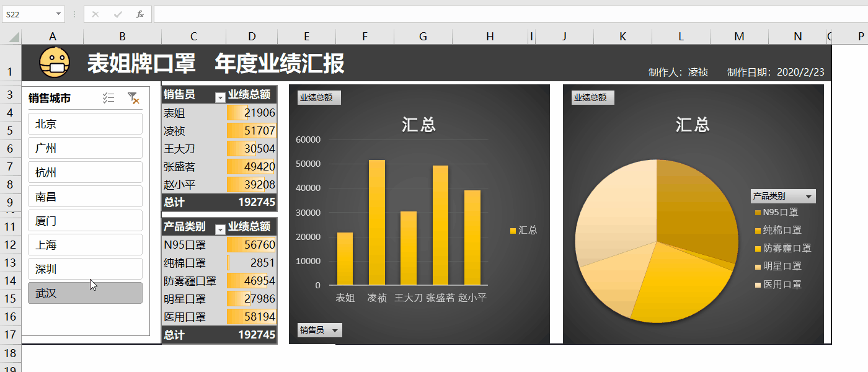Select 深圳 in the city slicer
868x372 pixels.
coord(86,269)
